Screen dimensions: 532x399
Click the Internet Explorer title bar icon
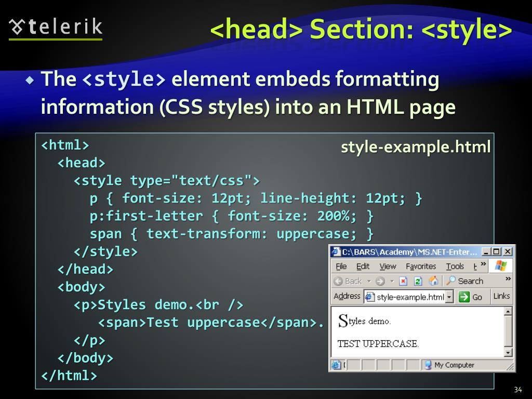(x=336, y=251)
